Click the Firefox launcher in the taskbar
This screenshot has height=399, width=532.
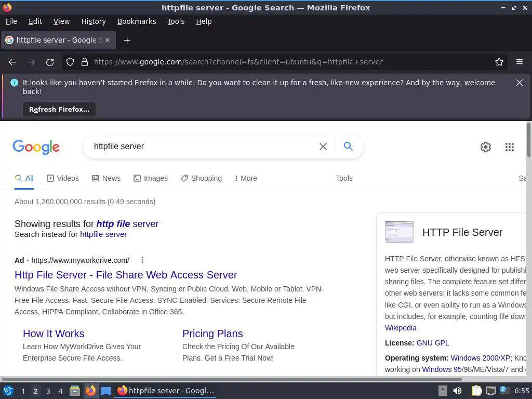[x=90, y=391]
